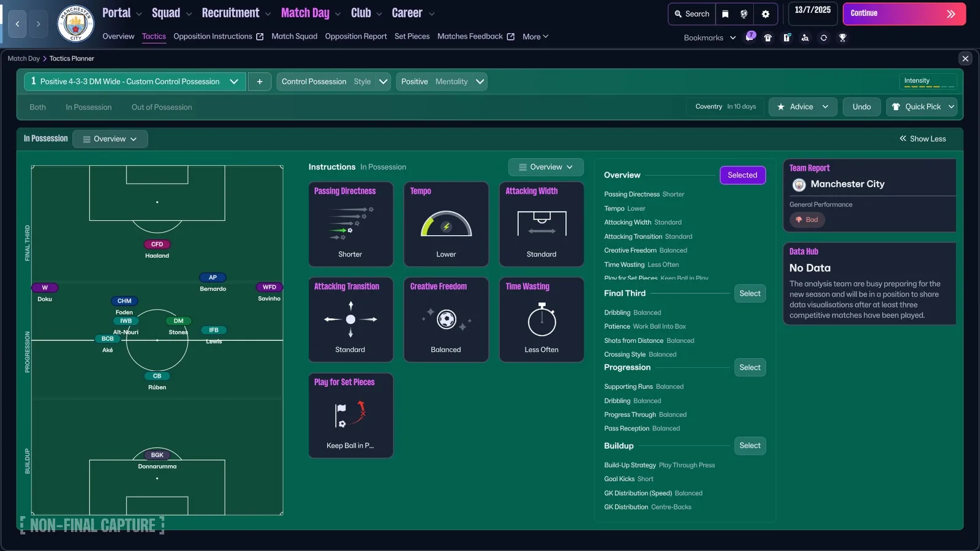The height and width of the screenshot is (551, 980).
Task: Click Aké's BCB role marker
Action: pyautogui.click(x=107, y=339)
